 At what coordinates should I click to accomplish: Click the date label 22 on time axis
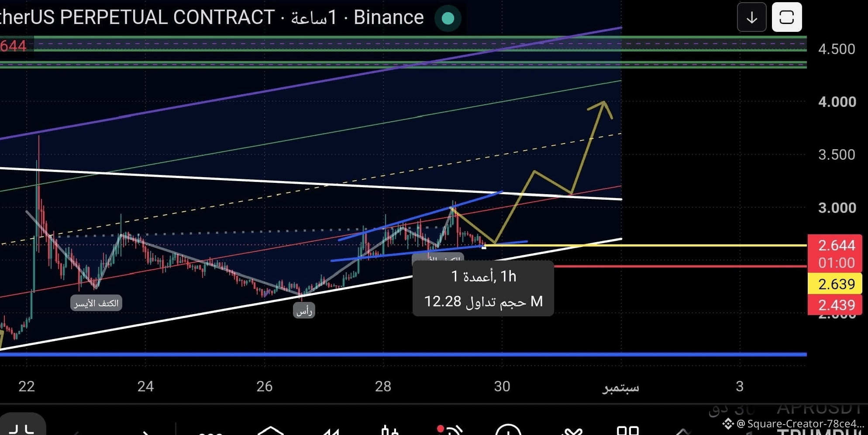(x=26, y=386)
